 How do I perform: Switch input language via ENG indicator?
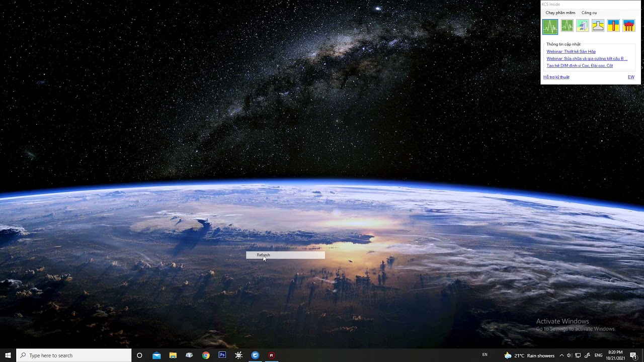point(599,355)
